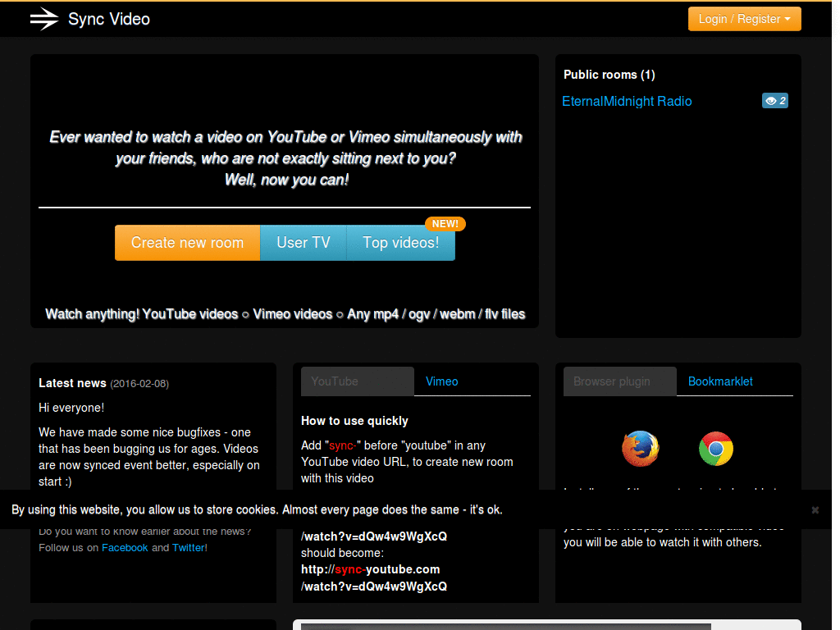This screenshot has height=630, width=840.
Task: Click the viewer count eye badge
Action: coord(775,101)
